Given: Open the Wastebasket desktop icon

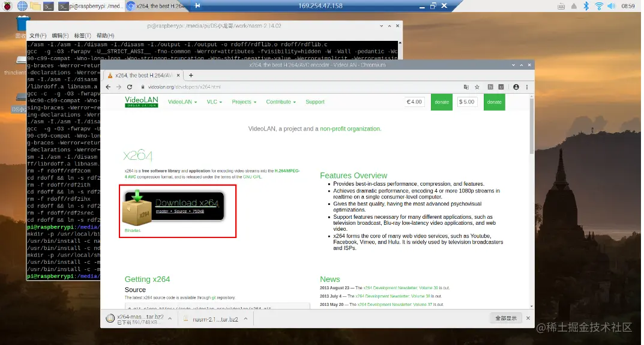Looking at the screenshot, I should tap(23, 25).
